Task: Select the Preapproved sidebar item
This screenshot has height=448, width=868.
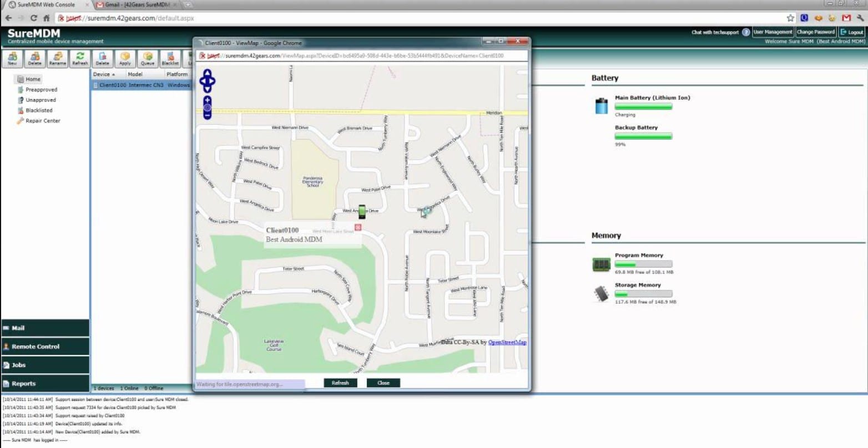Action: pos(37,90)
